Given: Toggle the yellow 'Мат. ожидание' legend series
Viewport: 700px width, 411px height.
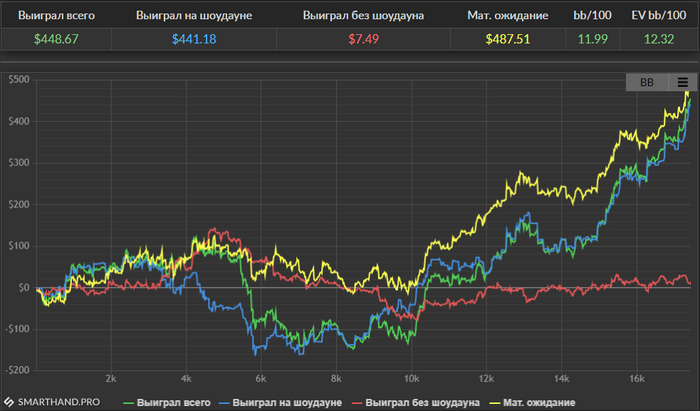Looking at the screenshot, I should click(x=532, y=403).
